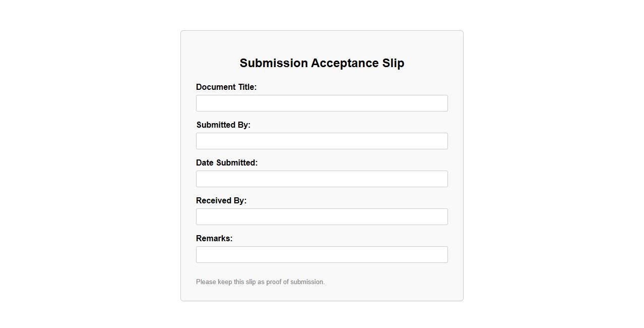Click the "Received By:" label
Image resolution: width=644 pixels, height=328 pixels.
[221, 201]
